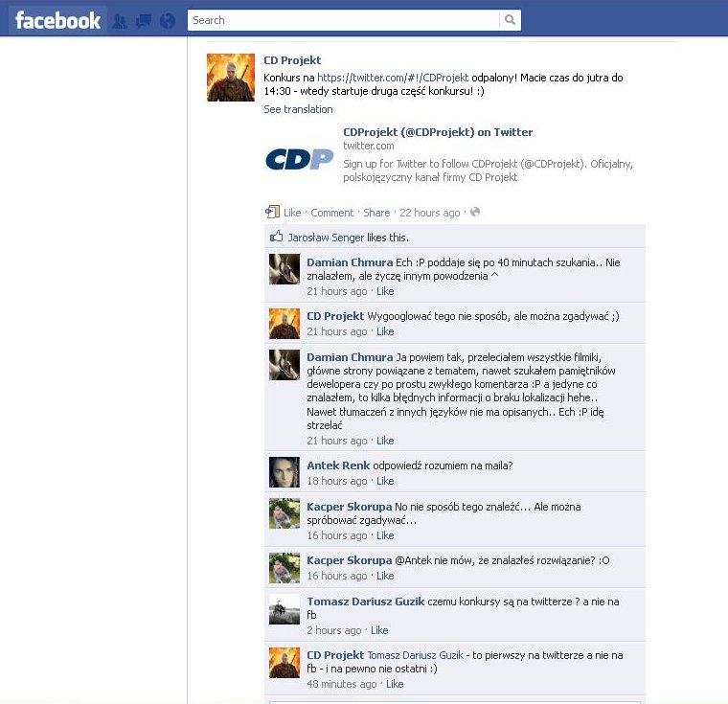Click the link post icon beside Like
The image size is (728, 704).
tap(272, 212)
